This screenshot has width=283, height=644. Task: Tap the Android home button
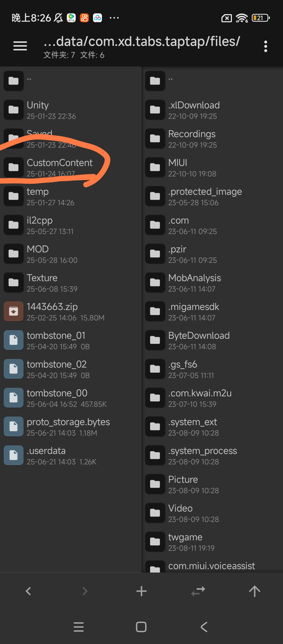tap(141, 627)
